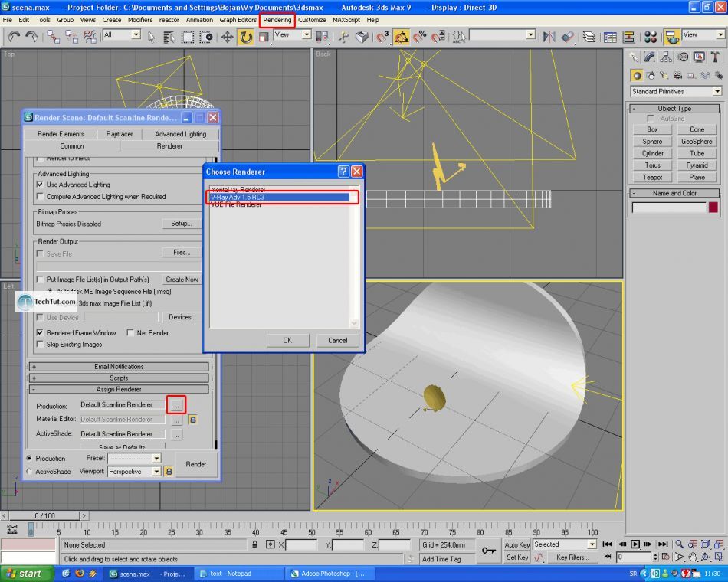
Task: Enable Net Render checkbox
Action: tap(130, 333)
